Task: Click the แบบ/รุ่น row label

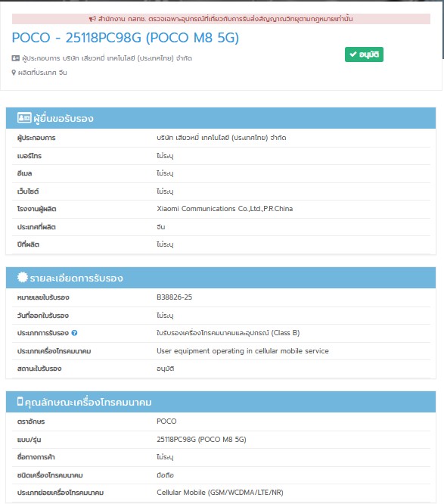Action: pyautogui.click(x=29, y=440)
